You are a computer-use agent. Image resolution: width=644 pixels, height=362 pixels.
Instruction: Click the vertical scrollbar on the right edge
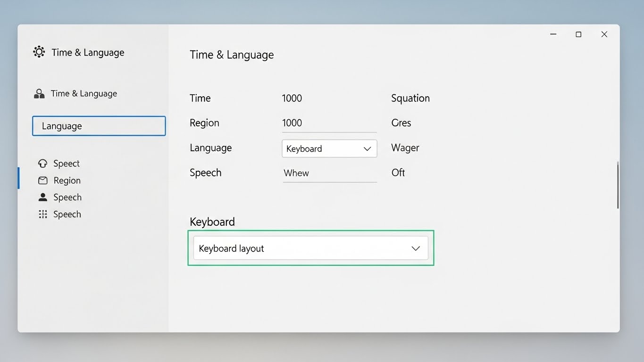pos(618,185)
